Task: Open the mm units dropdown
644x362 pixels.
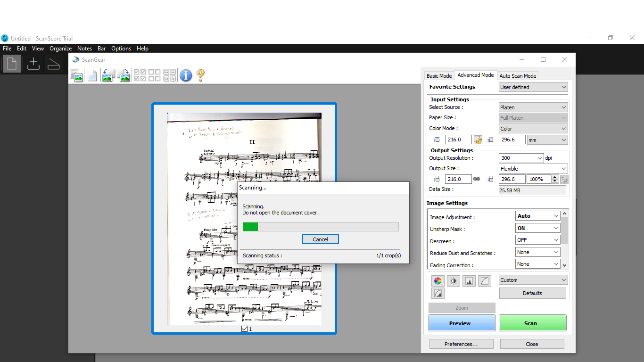Action: click(547, 140)
